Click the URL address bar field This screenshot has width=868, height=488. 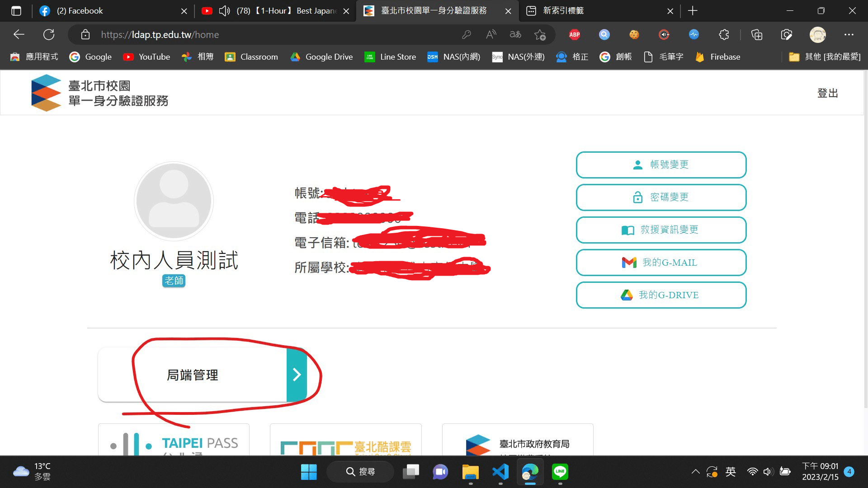(x=271, y=35)
